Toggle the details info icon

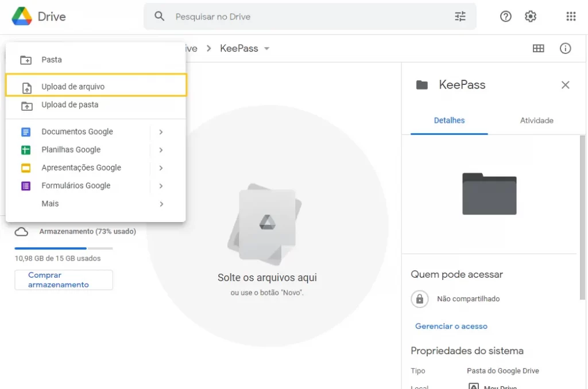coord(565,48)
